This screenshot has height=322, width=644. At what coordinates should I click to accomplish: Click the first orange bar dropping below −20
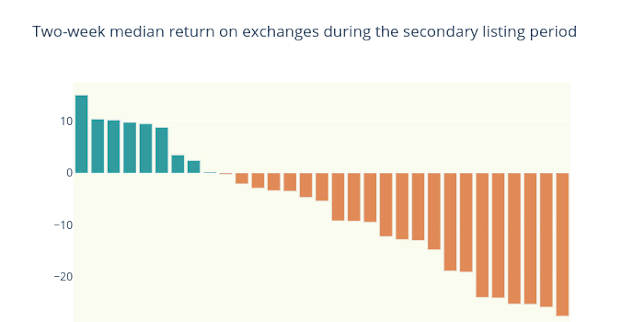tap(482, 235)
